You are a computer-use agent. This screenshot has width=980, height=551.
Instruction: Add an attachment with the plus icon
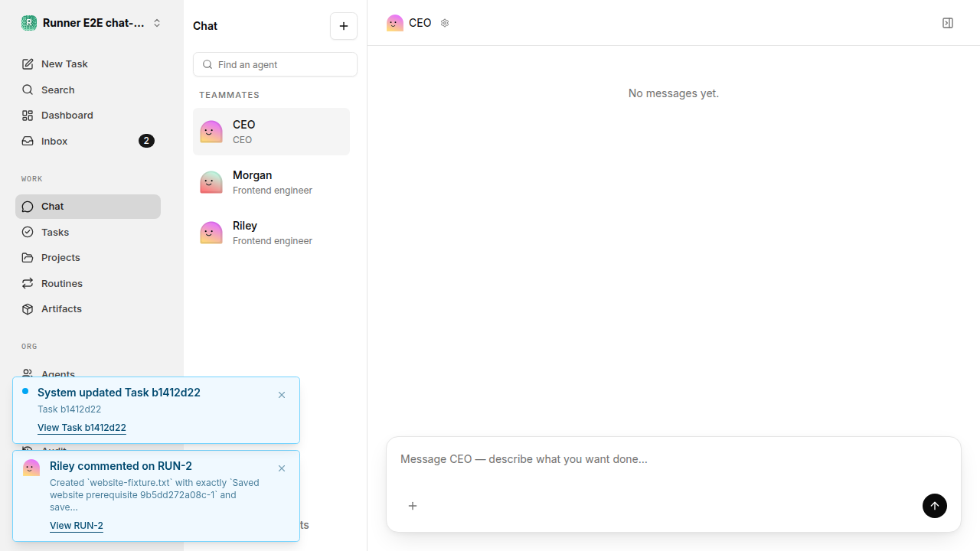413,506
